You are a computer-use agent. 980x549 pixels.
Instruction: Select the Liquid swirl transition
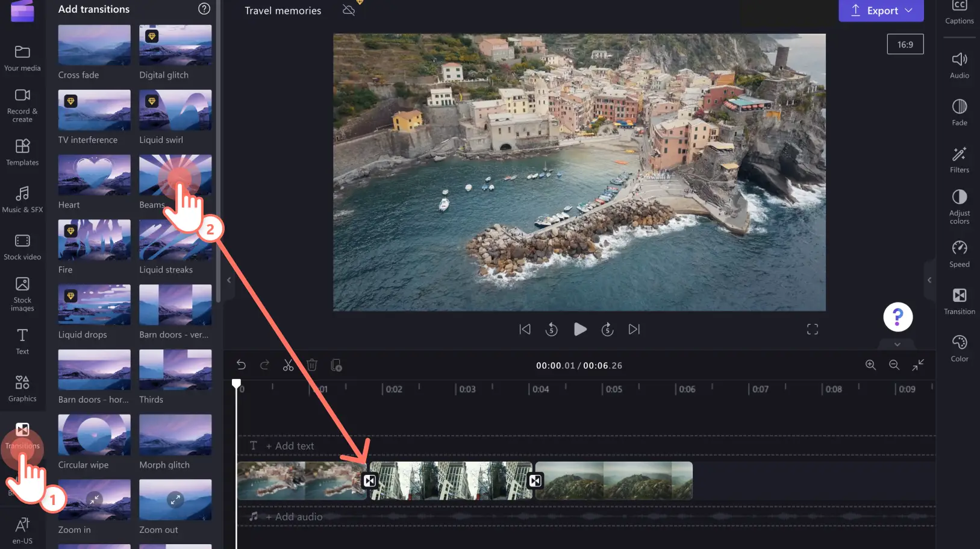click(x=175, y=110)
